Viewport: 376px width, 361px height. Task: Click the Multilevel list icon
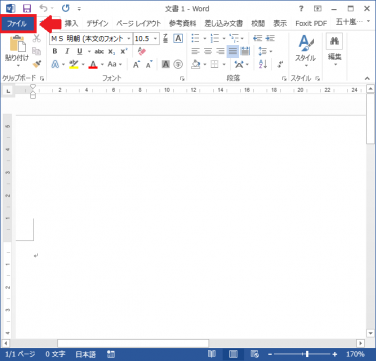pos(234,39)
